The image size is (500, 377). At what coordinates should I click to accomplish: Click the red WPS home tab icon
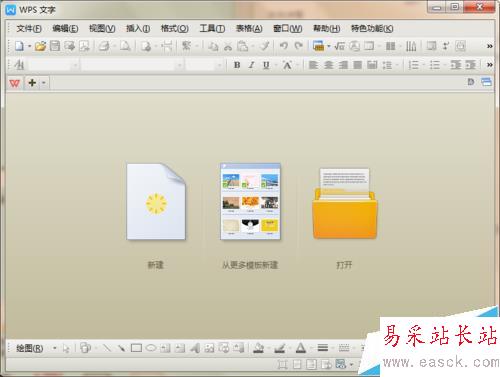tap(15, 83)
